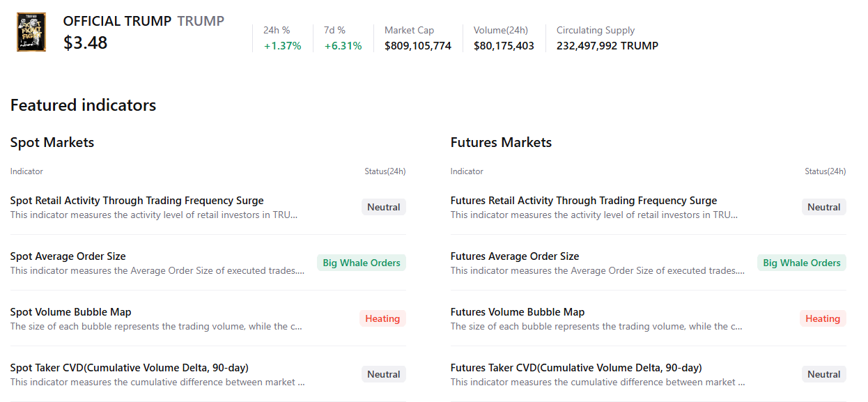Click the Market Cap value $809,105,774
868x402 pixels.
coord(417,46)
